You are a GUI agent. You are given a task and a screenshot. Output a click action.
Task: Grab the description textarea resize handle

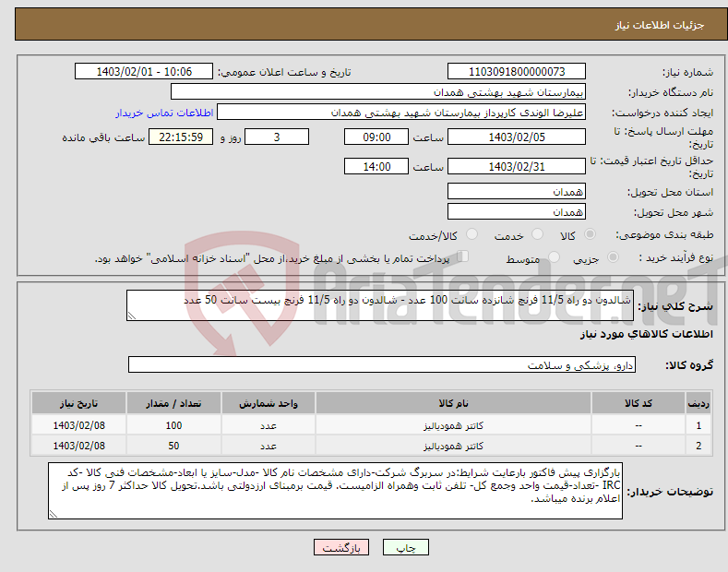pos(132,316)
